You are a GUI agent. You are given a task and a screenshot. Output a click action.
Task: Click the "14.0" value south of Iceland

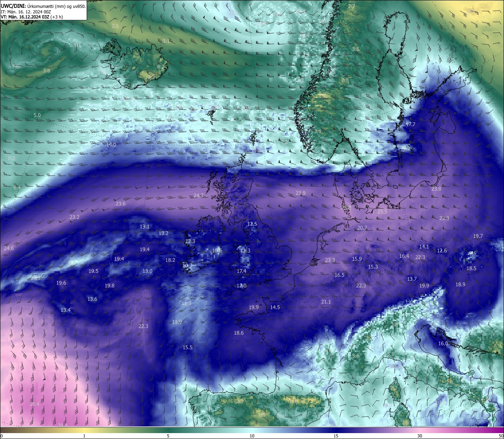[x=111, y=144]
